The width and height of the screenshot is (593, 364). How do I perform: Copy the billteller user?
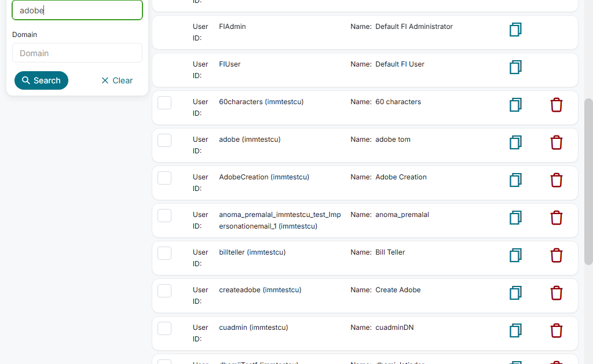coord(515,255)
